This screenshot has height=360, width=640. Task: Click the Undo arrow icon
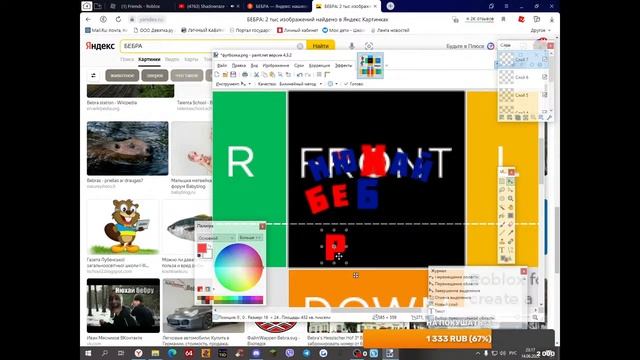pyautogui.click(x=300, y=75)
